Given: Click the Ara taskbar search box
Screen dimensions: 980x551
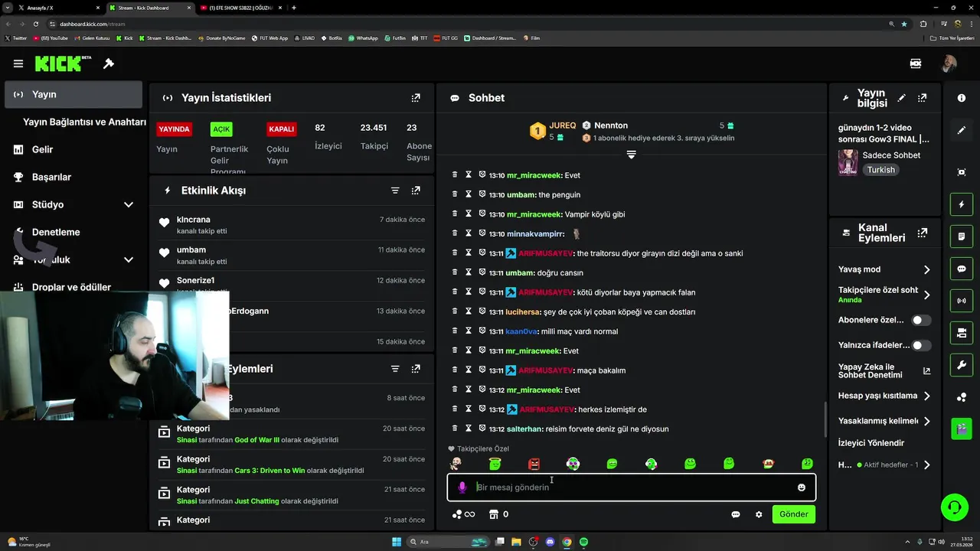Looking at the screenshot, I should [448, 542].
